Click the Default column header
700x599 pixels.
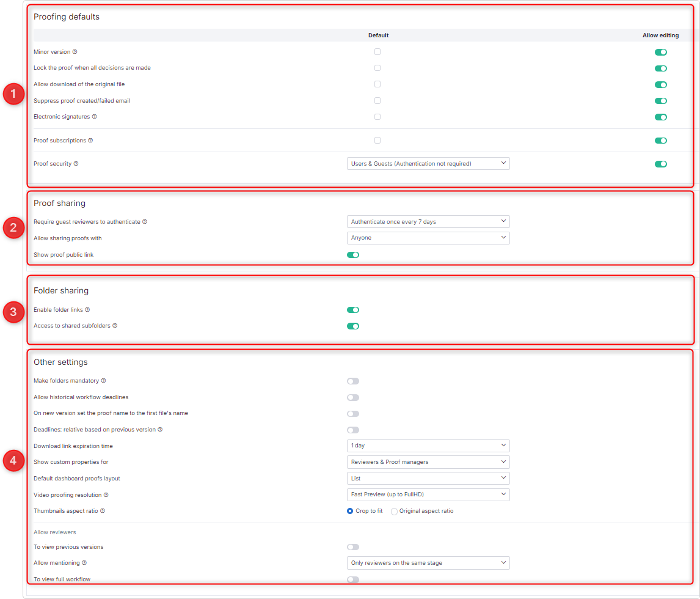(x=379, y=35)
